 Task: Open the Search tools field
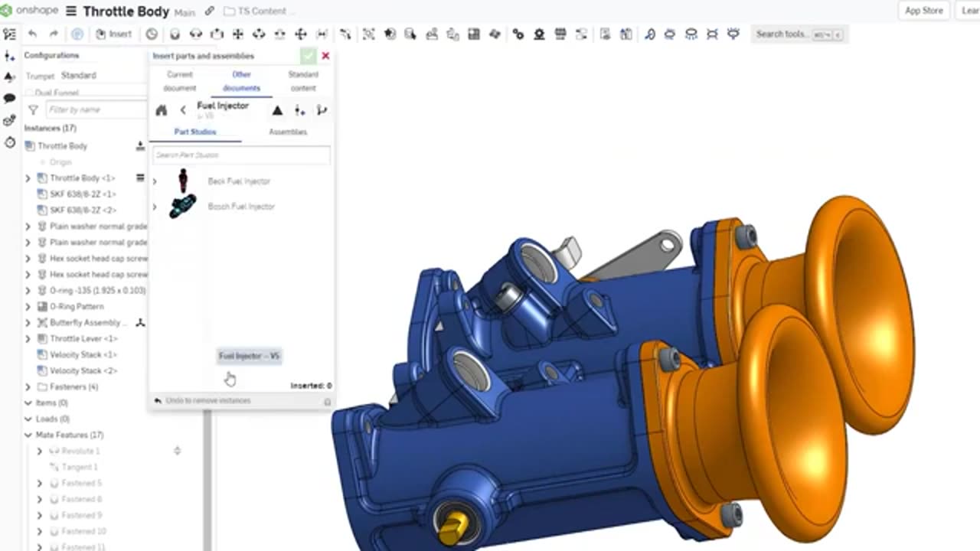pyautogui.click(x=799, y=34)
